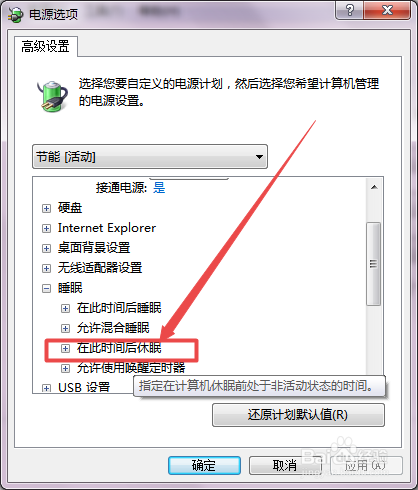The height and width of the screenshot is (490, 418).
Task: Expand 在此时间后休眠 plus icon
Action: (65, 348)
